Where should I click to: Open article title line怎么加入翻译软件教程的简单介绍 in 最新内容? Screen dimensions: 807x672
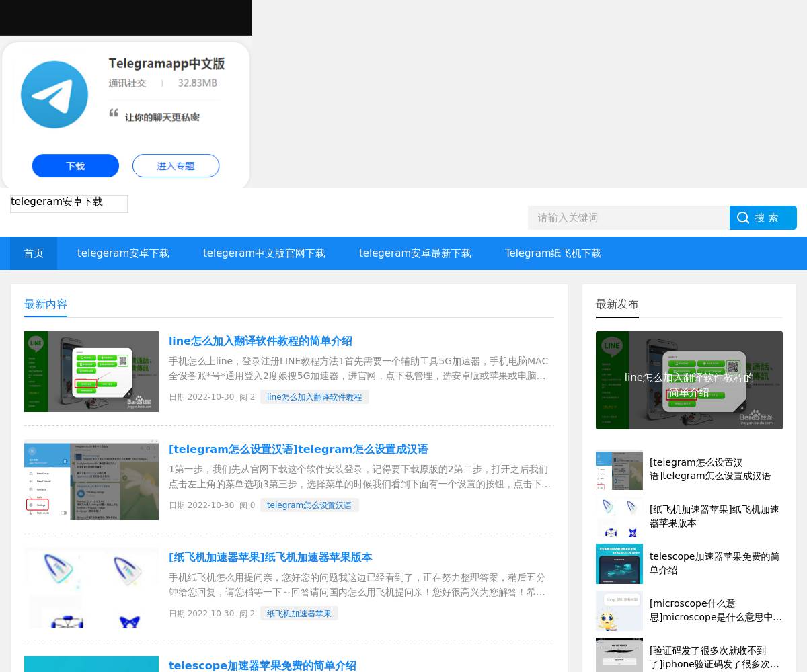pos(260,341)
